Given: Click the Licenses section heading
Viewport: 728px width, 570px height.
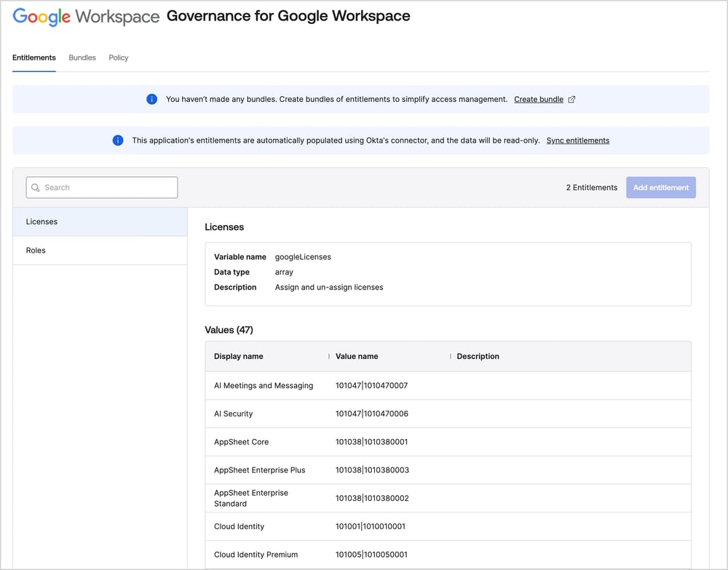Looking at the screenshot, I should click(x=224, y=227).
